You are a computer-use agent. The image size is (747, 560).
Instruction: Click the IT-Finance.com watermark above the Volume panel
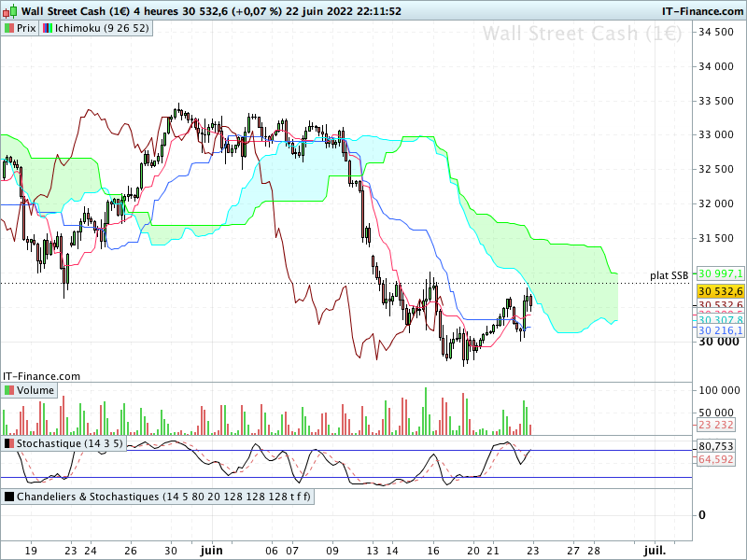(x=41, y=376)
